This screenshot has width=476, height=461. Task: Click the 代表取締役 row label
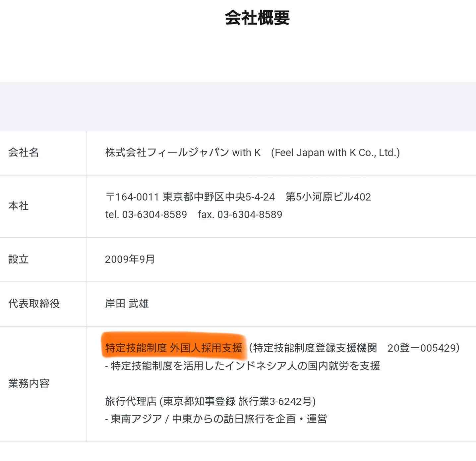(x=34, y=304)
